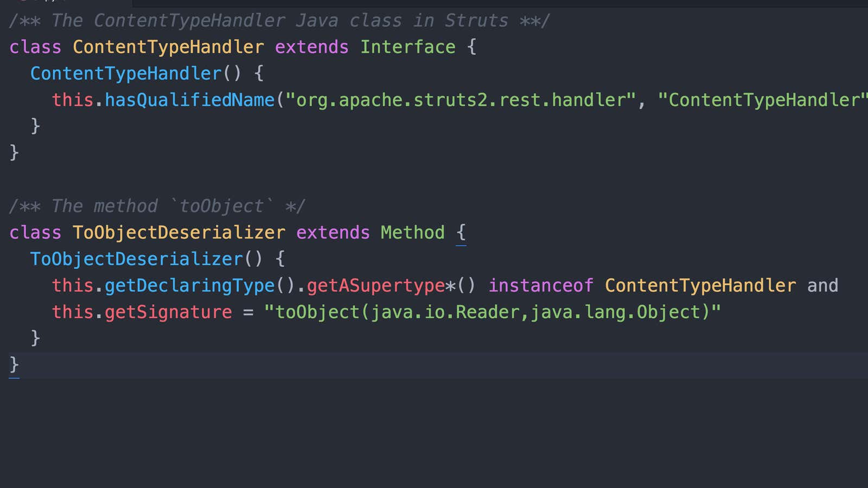This screenshot has width=868, height=488.
Task: Click the comment 'The ContentTypeHandler Java class in Struts'
Action: point(279,21)
